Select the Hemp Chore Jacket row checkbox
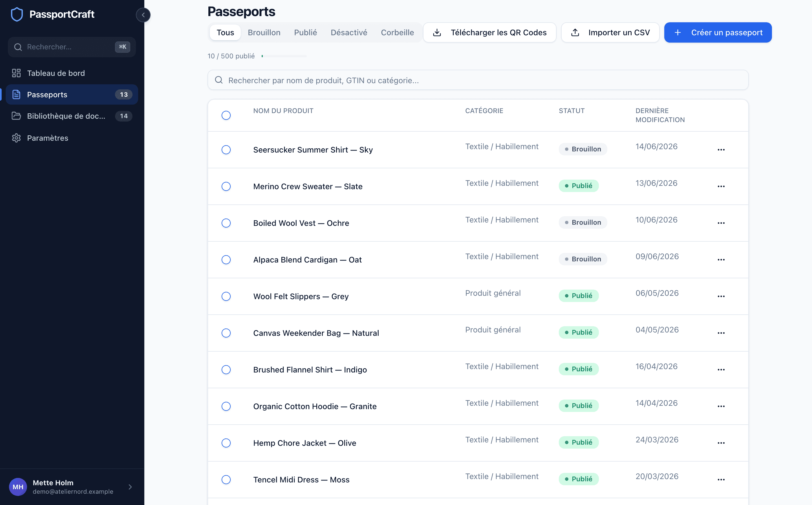 (226, 443)
